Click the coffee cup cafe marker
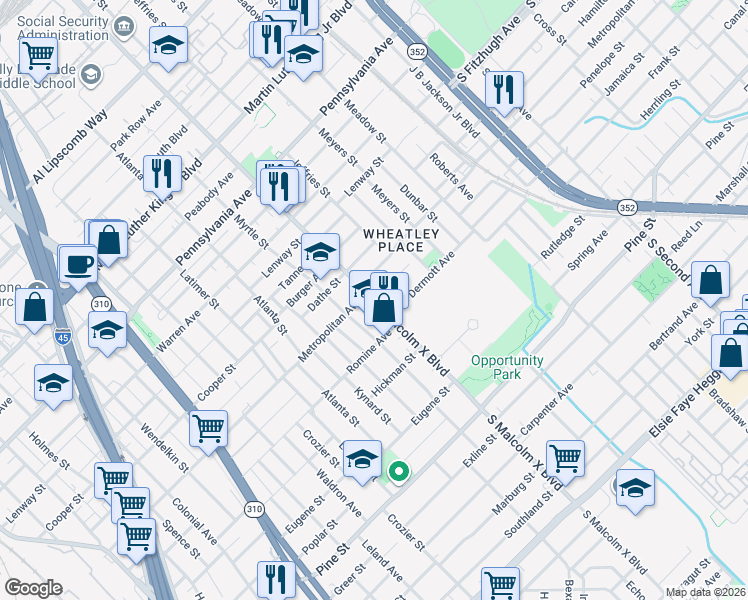748x600 pixels. tap(78, 265)
